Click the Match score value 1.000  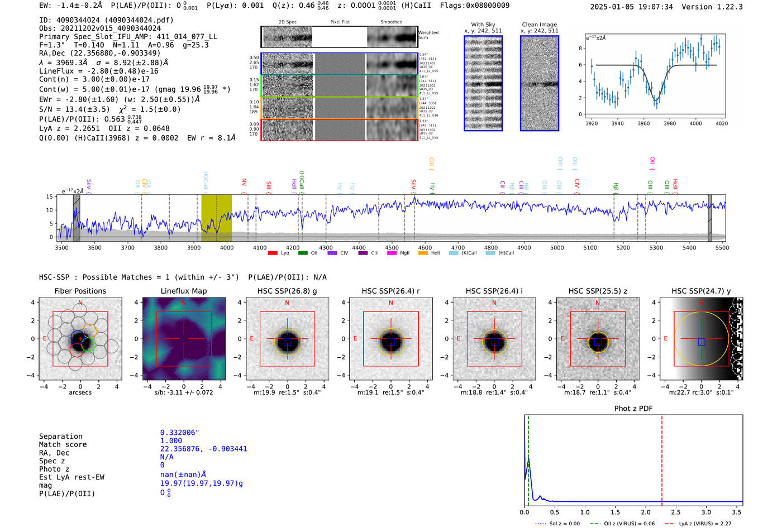tap(171, 441)
